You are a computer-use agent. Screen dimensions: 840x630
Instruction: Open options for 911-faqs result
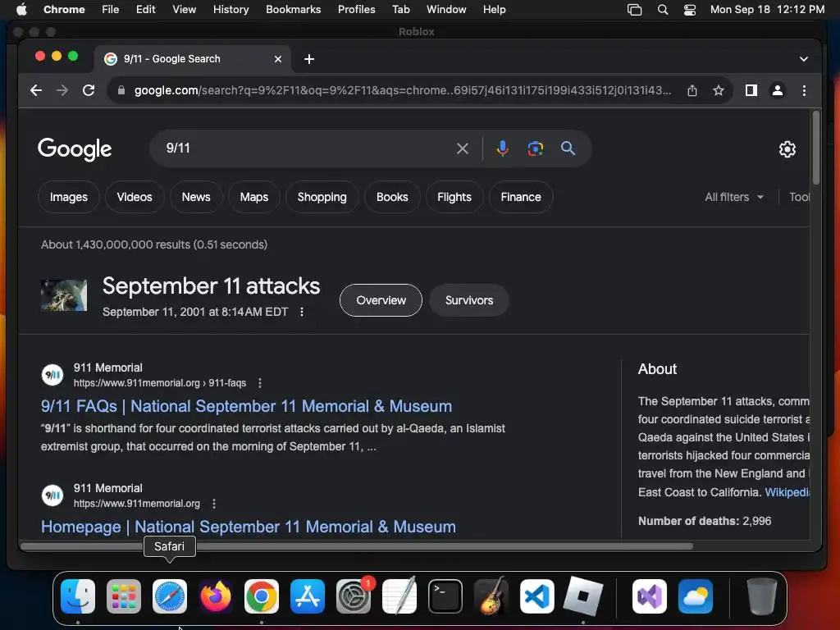click(x=260, y=383)
